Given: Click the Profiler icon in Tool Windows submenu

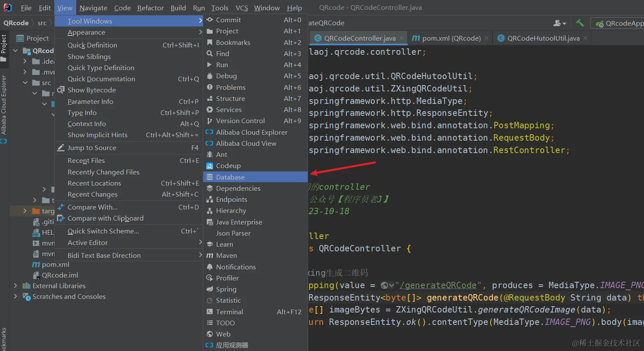Looking at the screenshot, I should click(210, 278).
